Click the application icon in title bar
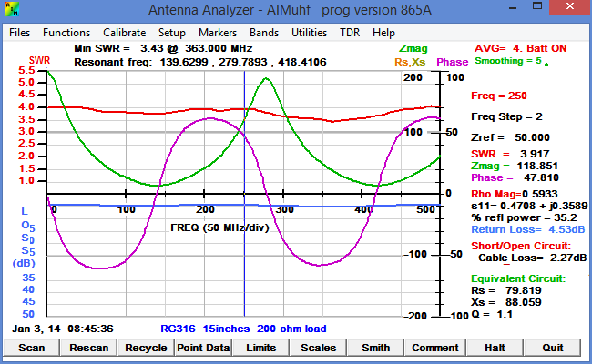The width and height of the screenshot is (592, 364). 11,10
